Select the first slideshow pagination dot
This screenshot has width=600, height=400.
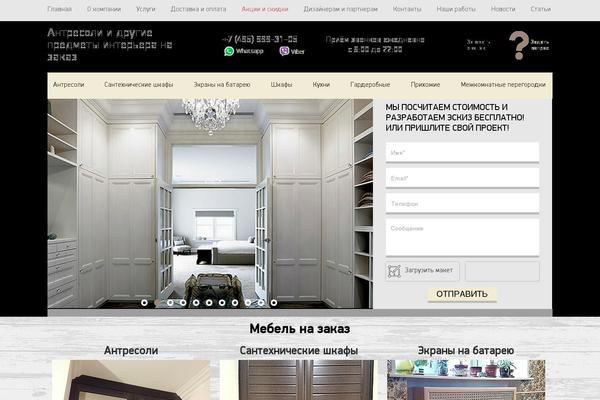[x=144, y=303]
